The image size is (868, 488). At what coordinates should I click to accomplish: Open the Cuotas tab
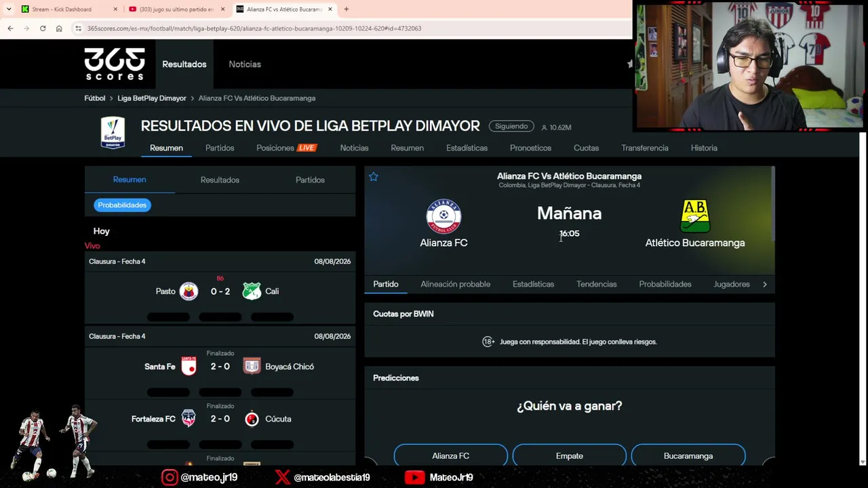click(586, 148)
